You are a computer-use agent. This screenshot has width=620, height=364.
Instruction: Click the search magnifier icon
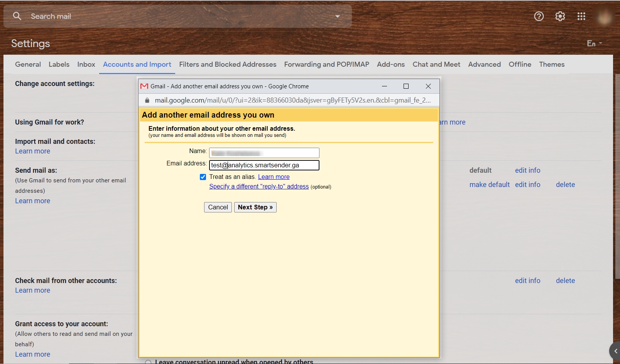[17, 16]
